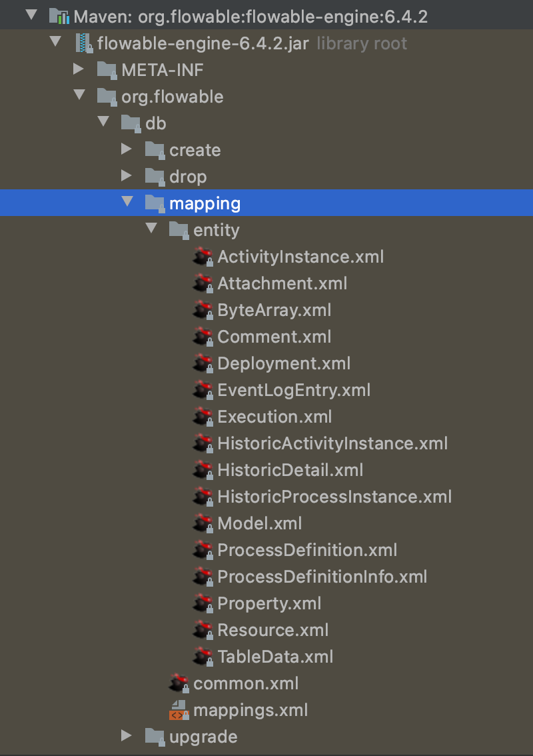Select EventLogEntry.xml file
This screenshot has width=533, height=756.
[x=294, y=391]
